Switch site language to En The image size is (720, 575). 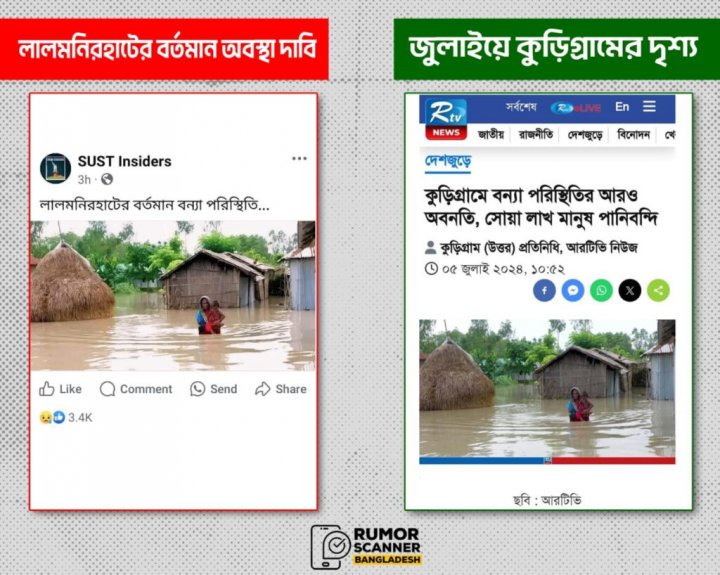(622, 107)
